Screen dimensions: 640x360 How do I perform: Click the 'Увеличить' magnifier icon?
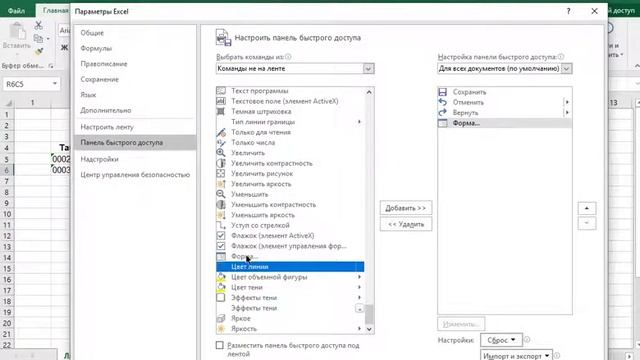221,153
